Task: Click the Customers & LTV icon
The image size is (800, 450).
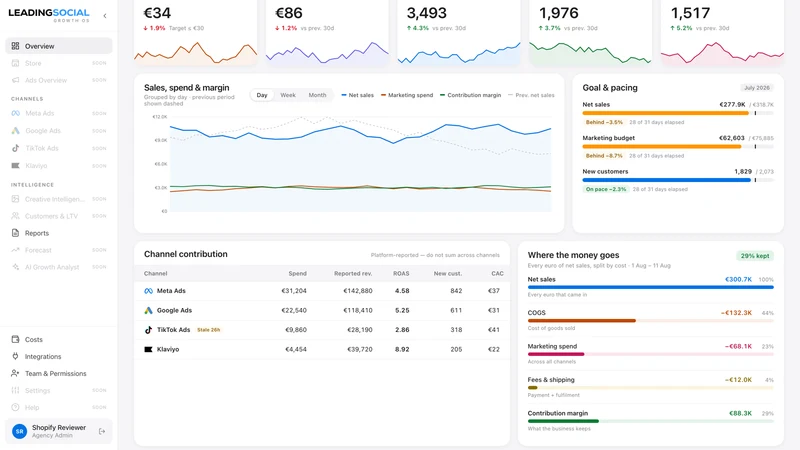Action: [15, 216]
